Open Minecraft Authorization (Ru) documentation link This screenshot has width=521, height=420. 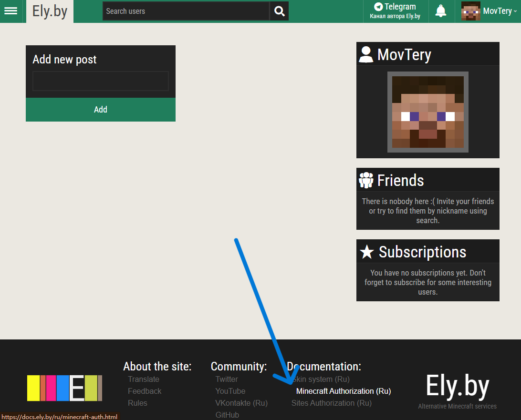click(343, 391)
